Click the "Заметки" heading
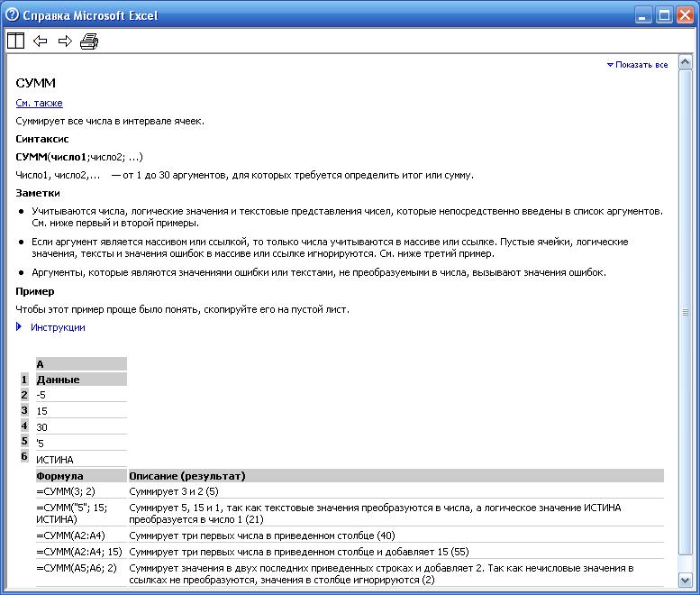The height and width of the screenshot is (595, 700). point(38,193)
